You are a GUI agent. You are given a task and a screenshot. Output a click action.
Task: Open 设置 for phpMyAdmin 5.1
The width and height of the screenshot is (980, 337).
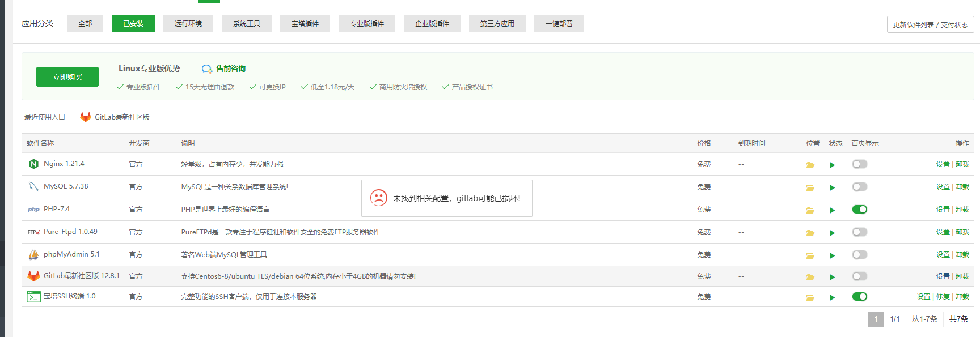pos(943,255)
